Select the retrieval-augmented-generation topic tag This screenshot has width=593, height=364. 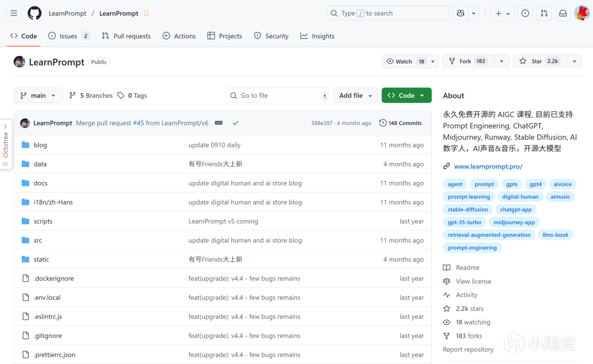[x=489, y=235]
